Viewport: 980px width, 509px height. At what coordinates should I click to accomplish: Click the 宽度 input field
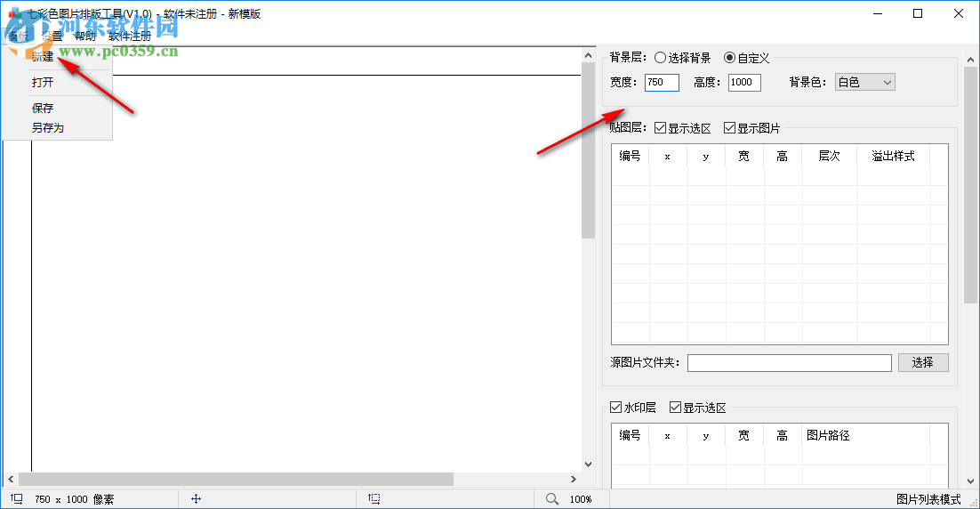662,82
